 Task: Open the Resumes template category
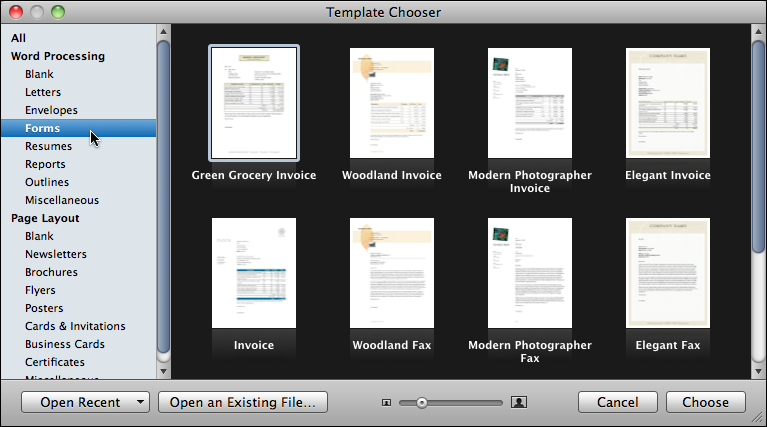coord(48,146)
